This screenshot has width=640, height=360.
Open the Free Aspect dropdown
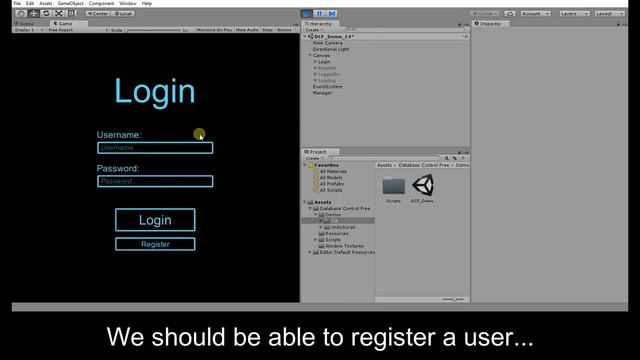tap(78, 30)
